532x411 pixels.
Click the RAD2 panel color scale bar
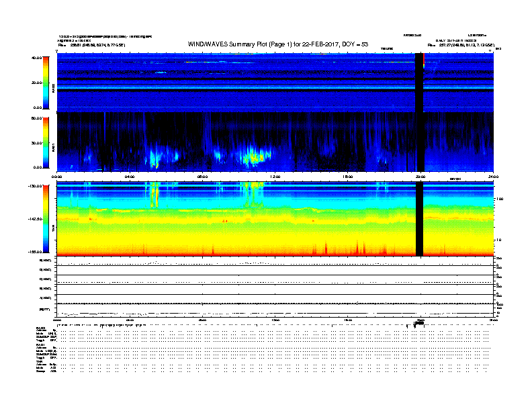(46, 83)
